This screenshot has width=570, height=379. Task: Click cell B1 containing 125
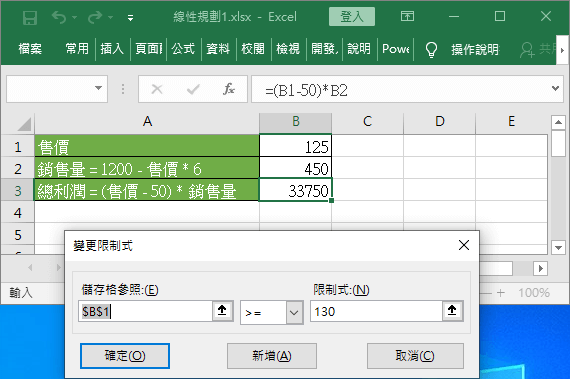pos(296,147)
